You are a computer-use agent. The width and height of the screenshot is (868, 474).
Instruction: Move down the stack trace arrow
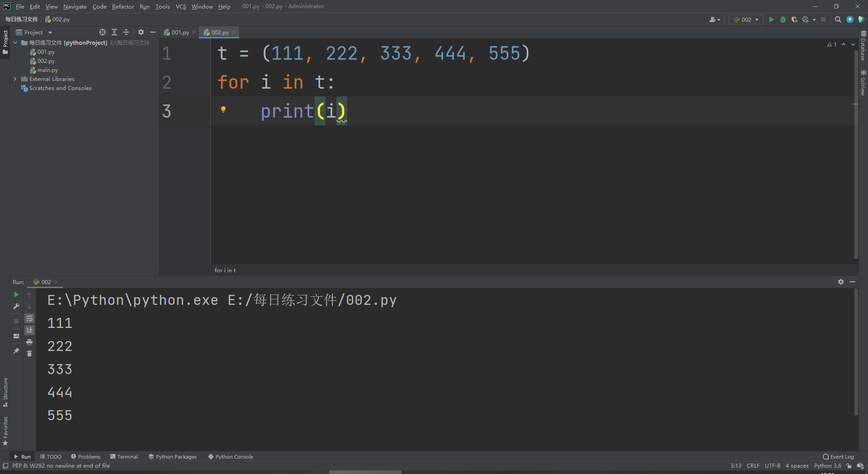pos(29,306)
